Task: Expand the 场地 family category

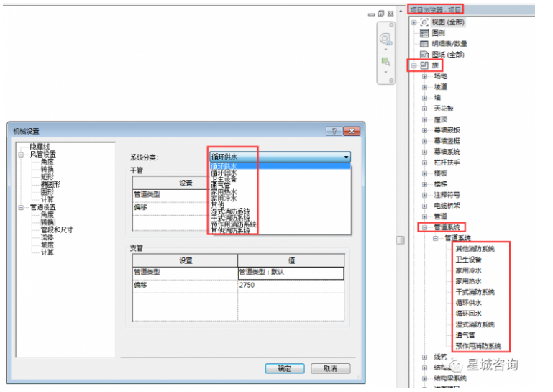Action: (x=424, y=76)
